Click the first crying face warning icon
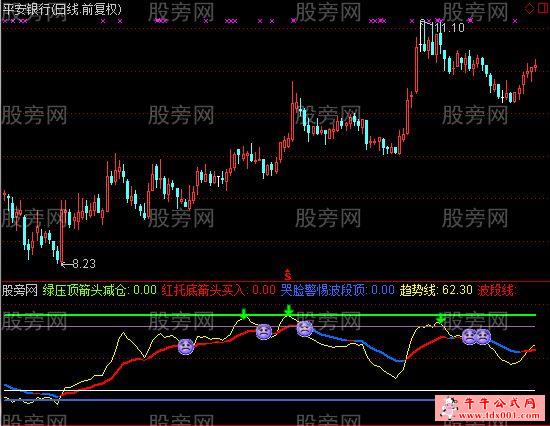The image size is (550, 426). [186, 347]
